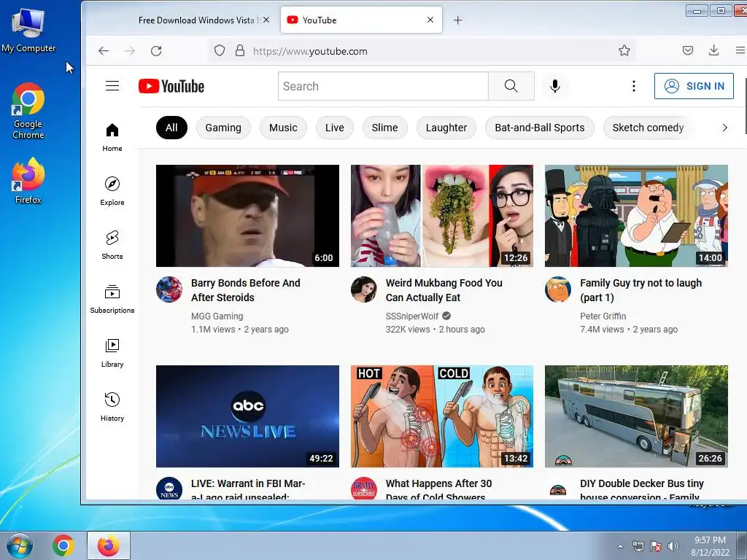Click the Firefox address bar URL
Screen dimensions: 747x560
tap(310, 51)
